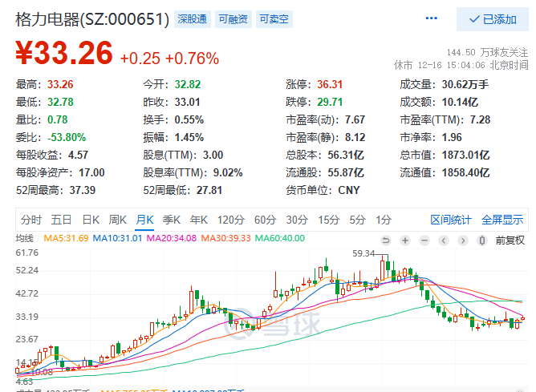The height and width of the screenshot is (392, 536).
Task: Switch to the 季K chart tab
Action: click(x=172, y=220)
